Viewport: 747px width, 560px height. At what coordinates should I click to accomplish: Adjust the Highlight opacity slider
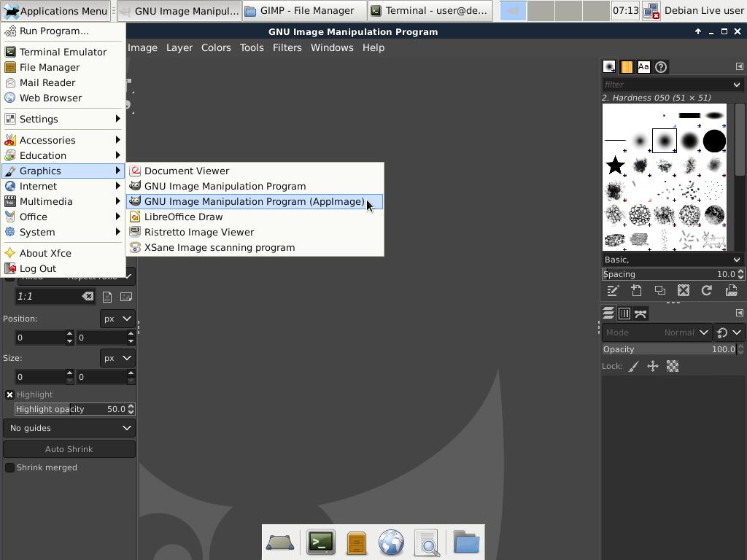(71, 409)
